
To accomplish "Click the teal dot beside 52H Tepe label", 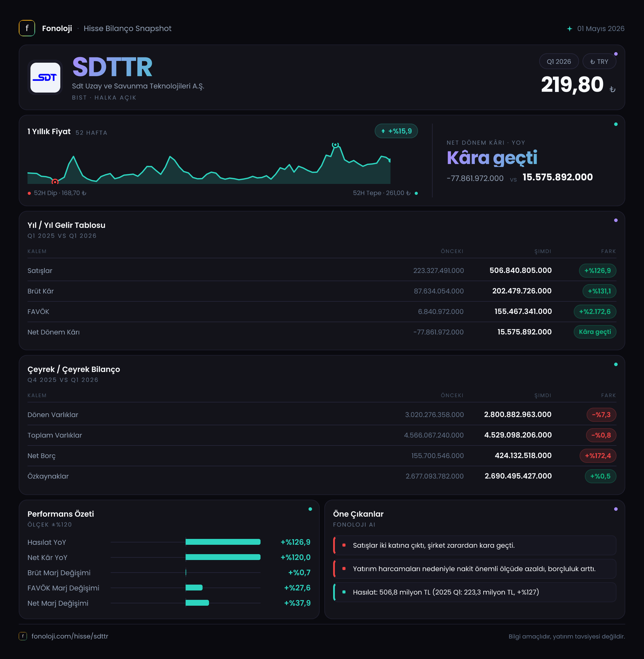I will (416, 193).
